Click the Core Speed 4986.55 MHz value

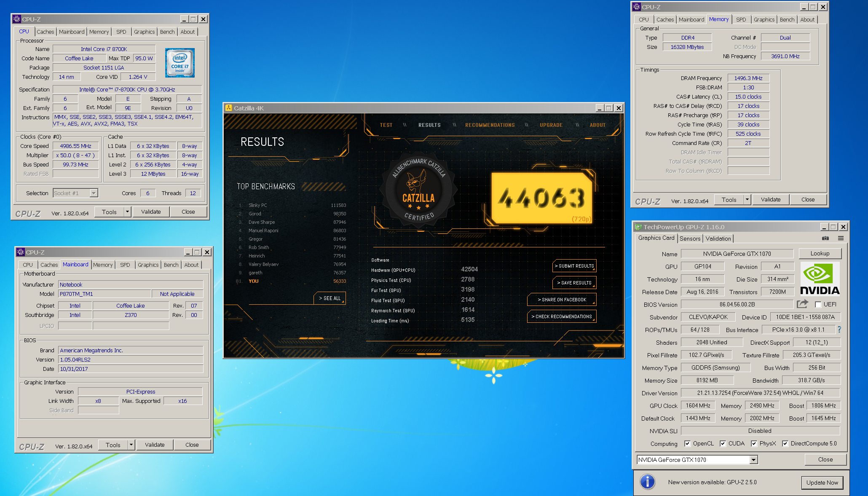click(75, 146)
